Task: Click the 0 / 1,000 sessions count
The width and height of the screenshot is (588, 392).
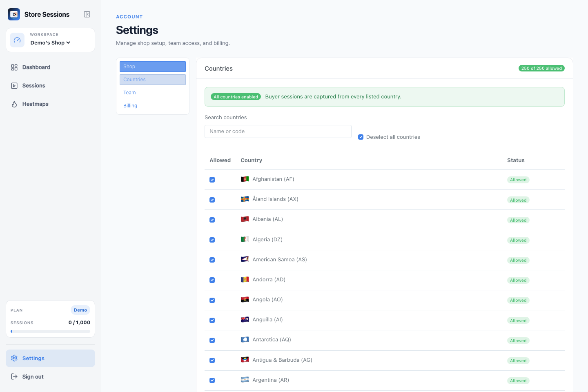Action: (x=79, y=323)
